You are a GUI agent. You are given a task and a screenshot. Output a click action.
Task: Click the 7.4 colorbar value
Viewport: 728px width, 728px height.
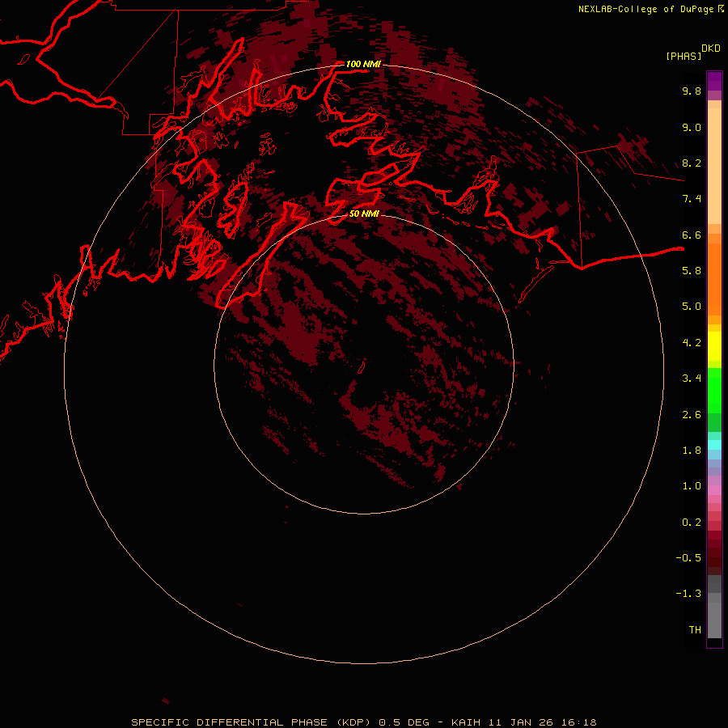692,199
